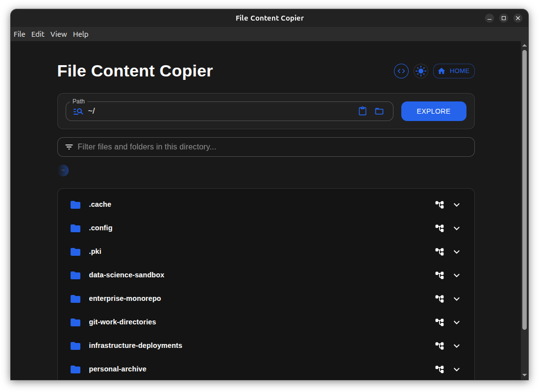Toggle the light/dark theme sun icon
The width and height of the screenshot is (539, 392).
(x=420, y=71)
